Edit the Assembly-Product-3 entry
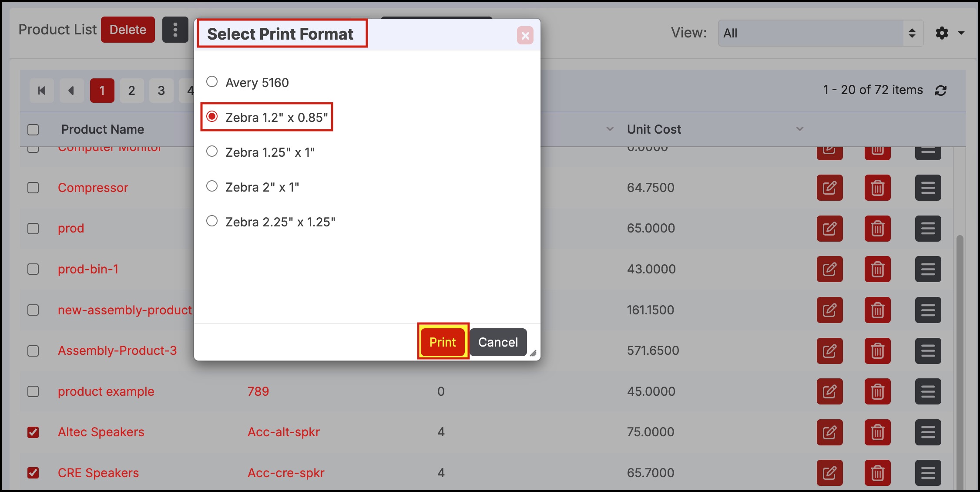 pos(829,351)
